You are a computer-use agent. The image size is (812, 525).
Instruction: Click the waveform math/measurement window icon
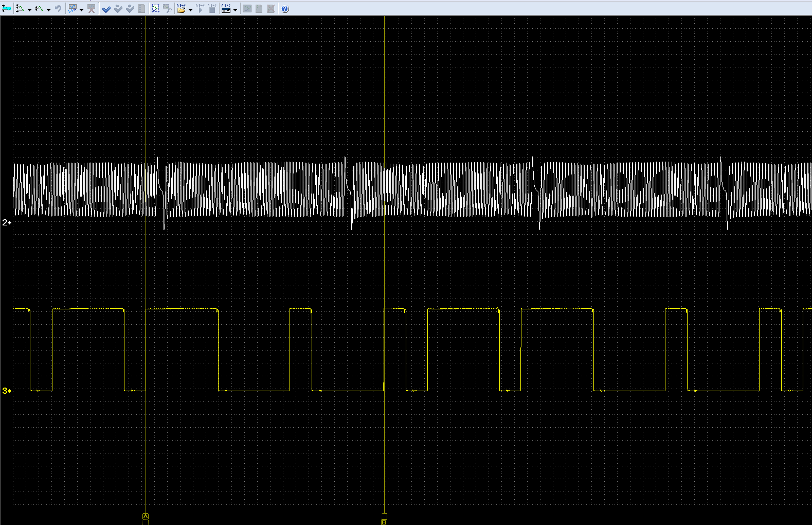click(x=73, y=9)
